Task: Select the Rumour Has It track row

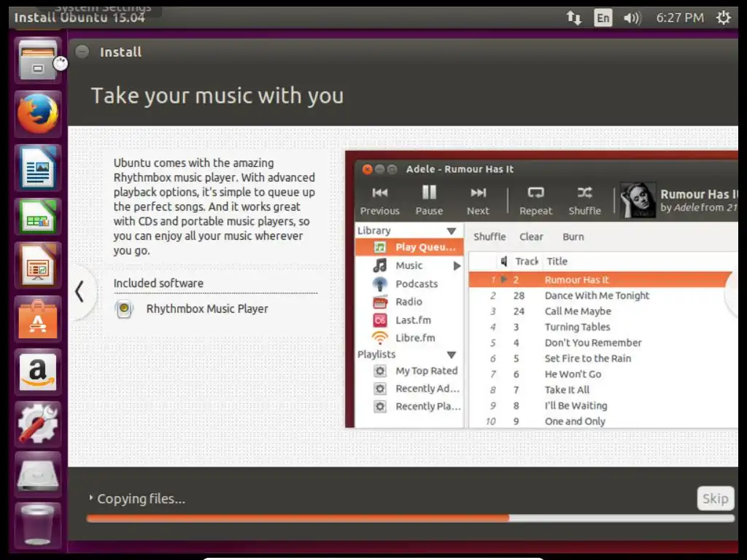Action: point(600,279)
